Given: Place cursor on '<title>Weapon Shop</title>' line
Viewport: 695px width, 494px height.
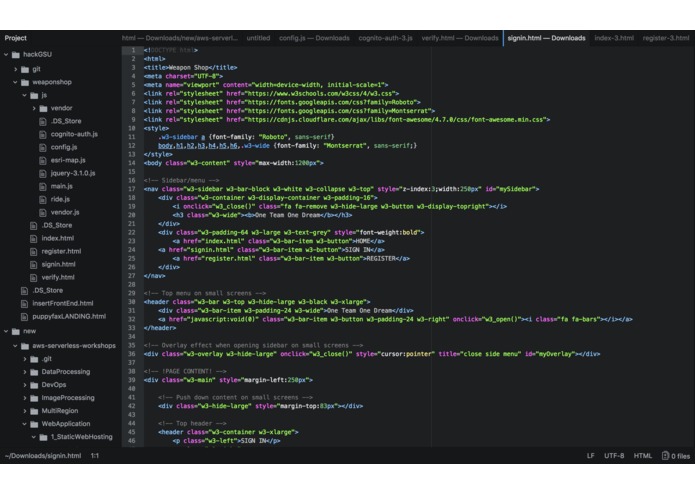Looking at the screenshot, I should tap(191, 68).
